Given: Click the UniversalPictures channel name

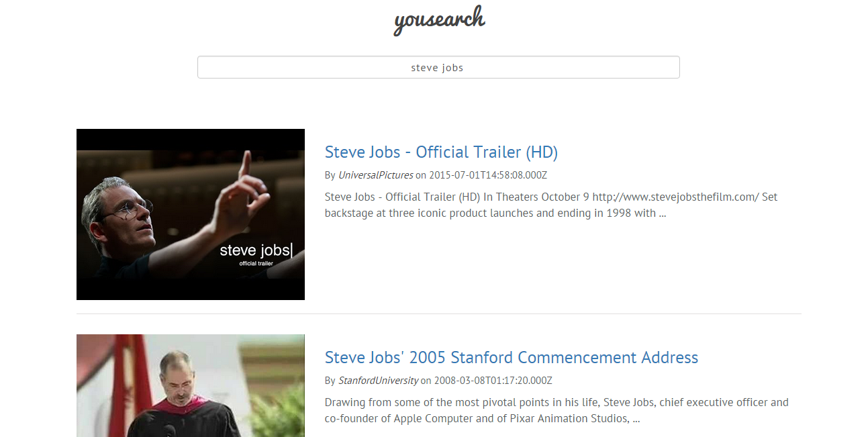Looking at the screenshot, I should click(x=375, y=175).
